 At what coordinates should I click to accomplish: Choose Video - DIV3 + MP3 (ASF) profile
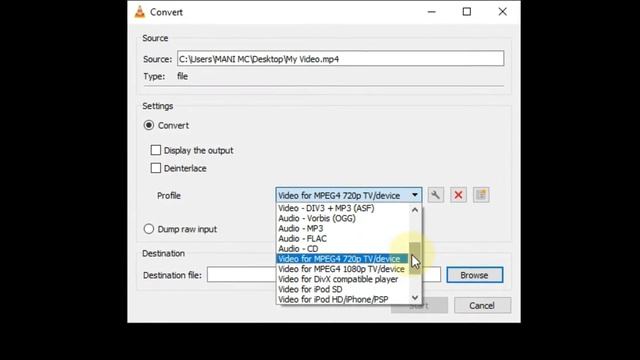(x=343, y=208)
